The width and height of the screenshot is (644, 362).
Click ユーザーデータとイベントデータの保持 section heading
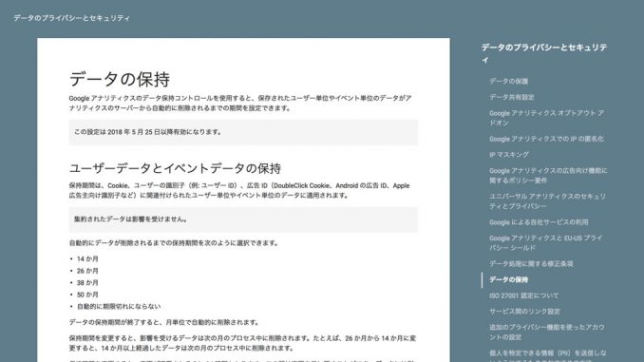[x=175, y=168]
